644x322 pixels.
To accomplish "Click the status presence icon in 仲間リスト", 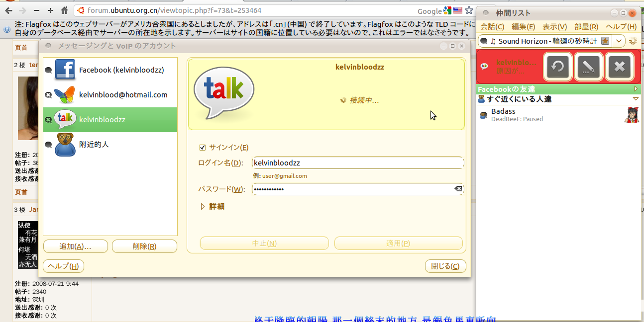I will [484, 41].
